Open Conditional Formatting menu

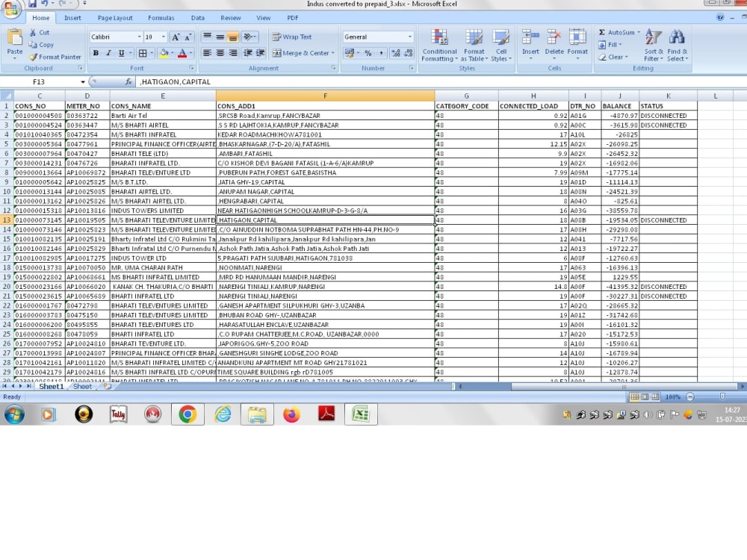point(439,46)
